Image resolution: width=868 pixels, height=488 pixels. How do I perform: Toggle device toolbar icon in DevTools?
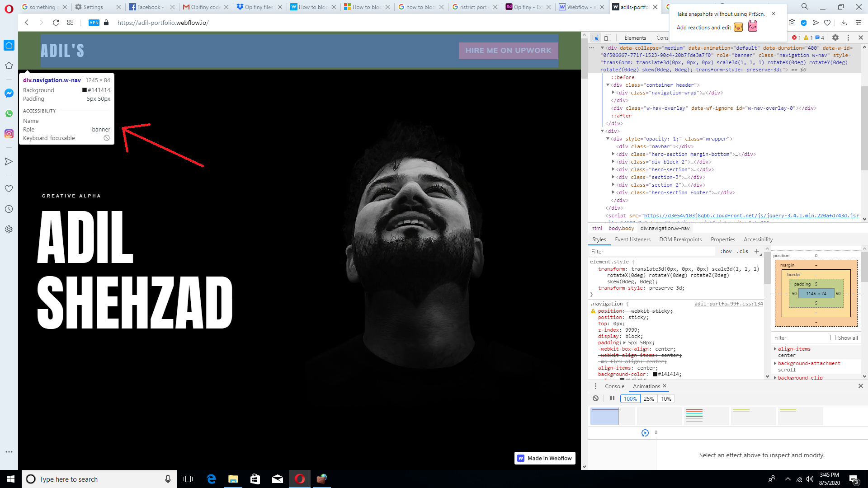[608, 38]
